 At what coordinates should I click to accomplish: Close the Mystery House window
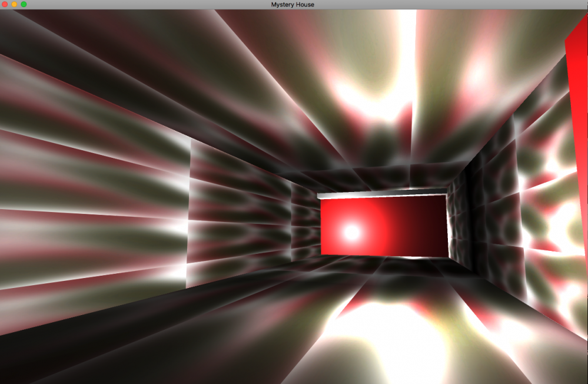pos(5,4)
